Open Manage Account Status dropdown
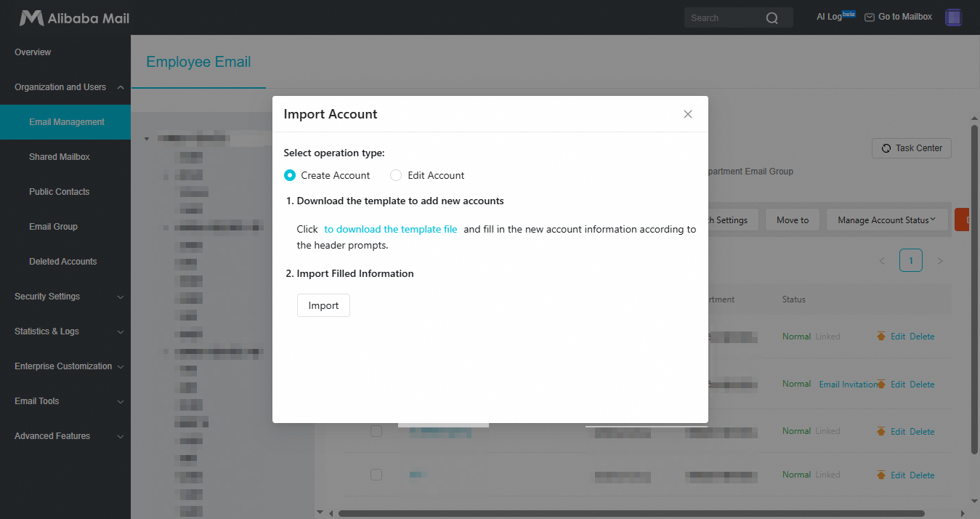 (887, 220)
